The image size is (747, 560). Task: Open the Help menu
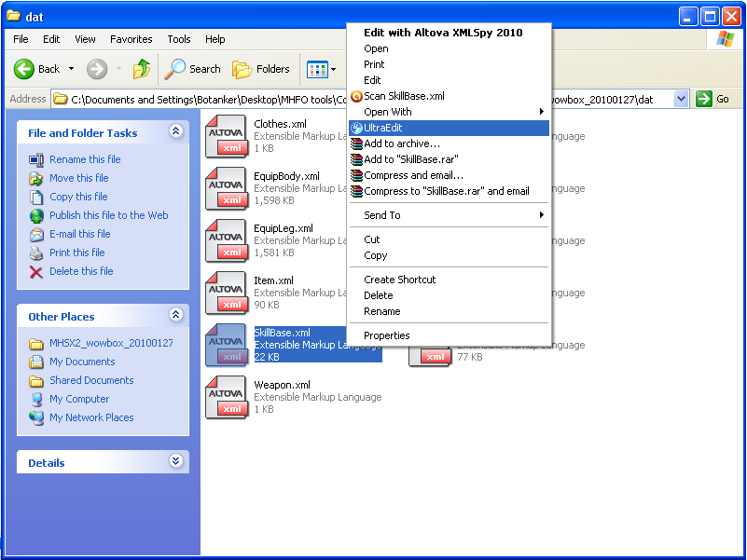tap(214, 39)
